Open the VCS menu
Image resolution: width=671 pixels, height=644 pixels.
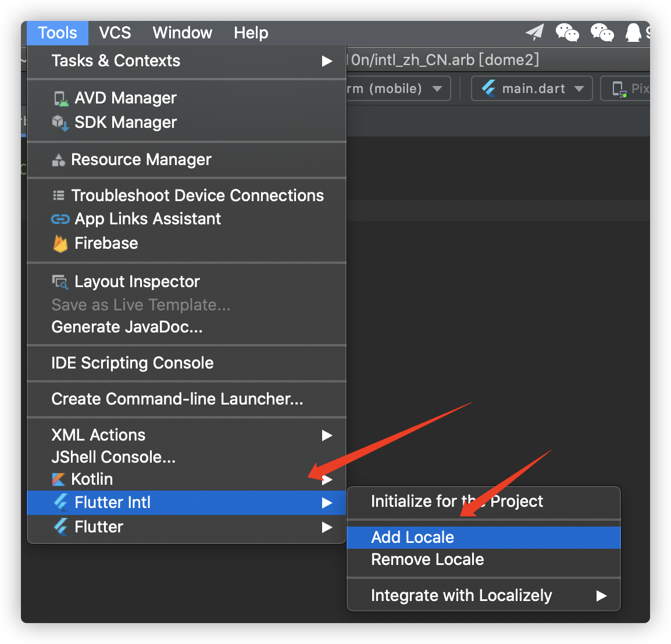pyautogui.click(x=115, y=33)
